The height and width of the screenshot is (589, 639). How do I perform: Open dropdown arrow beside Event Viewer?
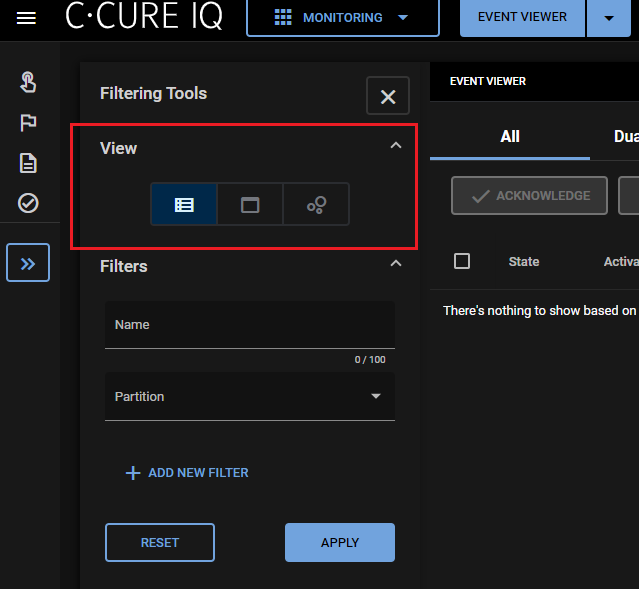pyautogui.click(x=609, y=18)
